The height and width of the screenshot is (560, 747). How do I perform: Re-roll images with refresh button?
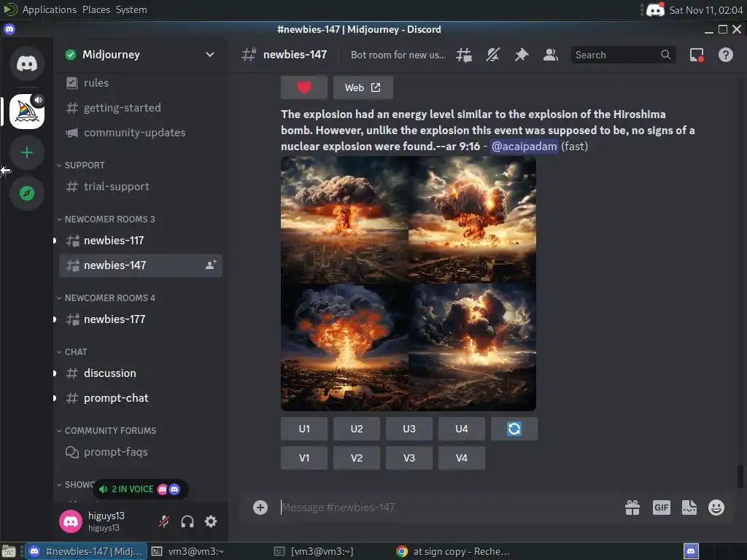[514, 429]
